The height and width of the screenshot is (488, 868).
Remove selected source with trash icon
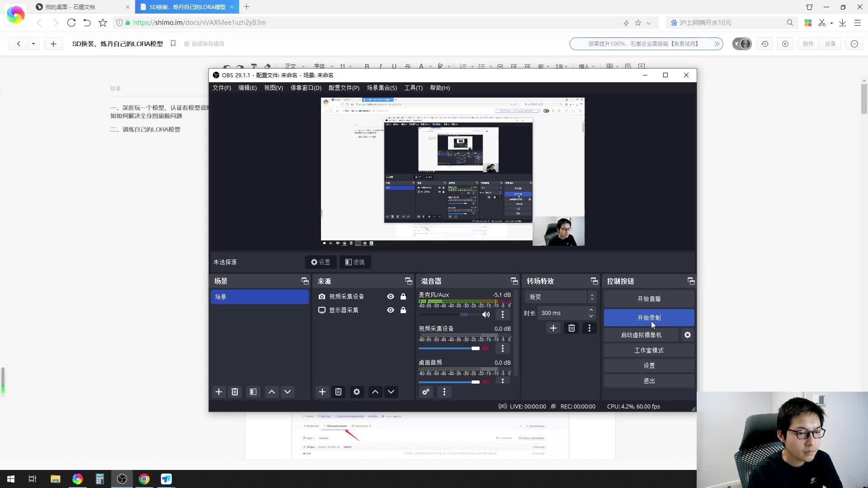(338, 392)
